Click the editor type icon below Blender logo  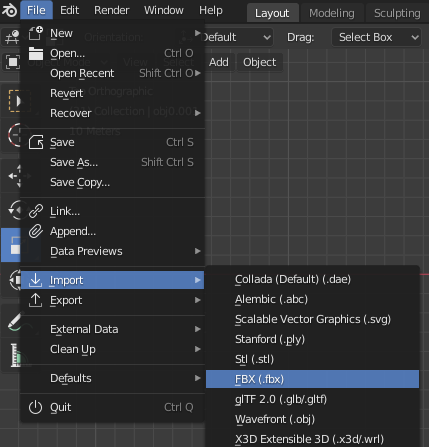click(13, 37)
